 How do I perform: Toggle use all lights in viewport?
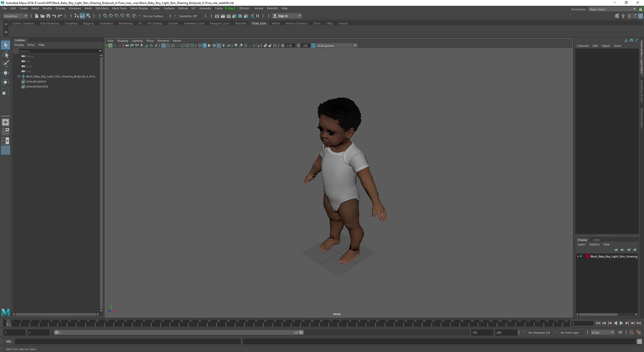click(x=224, y=46)
